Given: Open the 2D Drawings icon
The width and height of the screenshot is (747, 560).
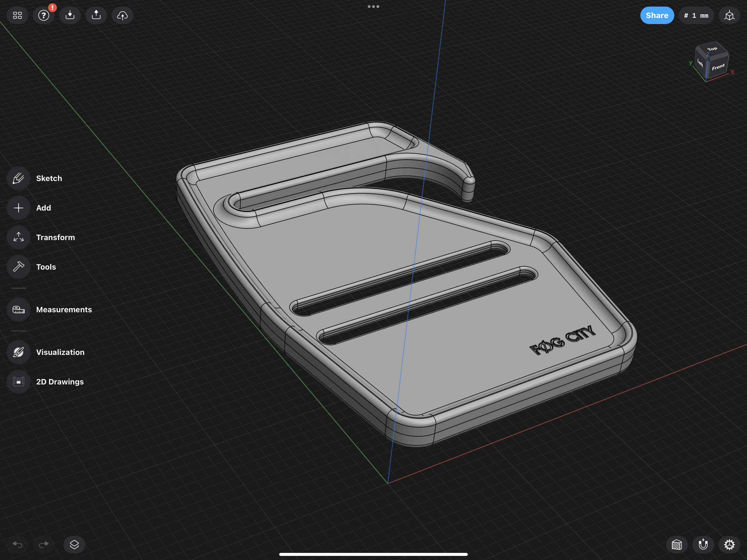Looking at the screenshot, I should 19,382.
